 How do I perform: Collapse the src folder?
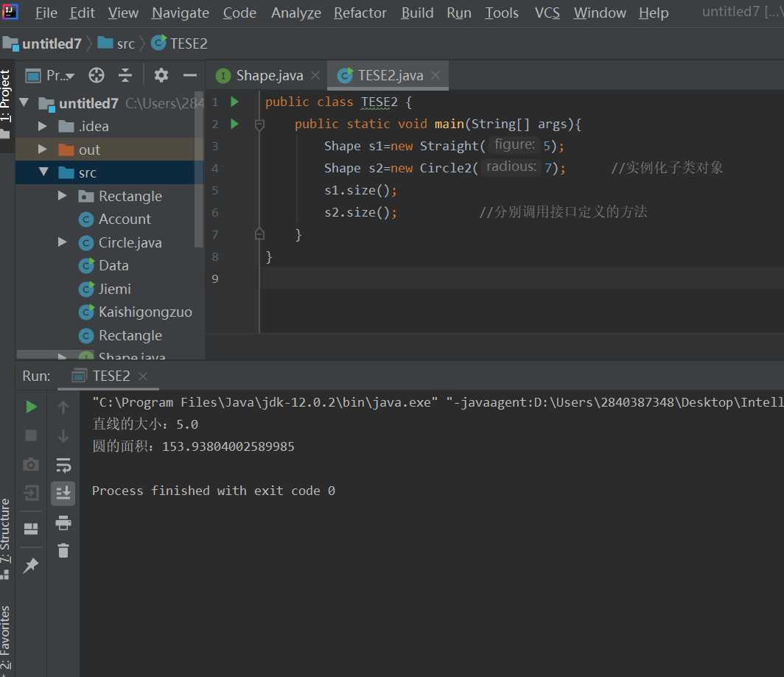coord(43,172)
